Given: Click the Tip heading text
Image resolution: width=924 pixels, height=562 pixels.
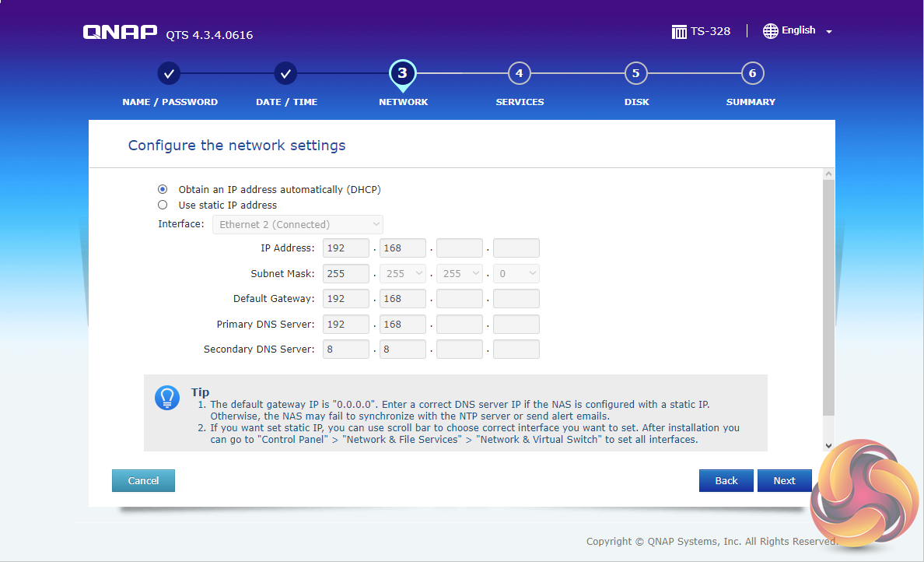Looking at the screenshot, I should (200, 392).
